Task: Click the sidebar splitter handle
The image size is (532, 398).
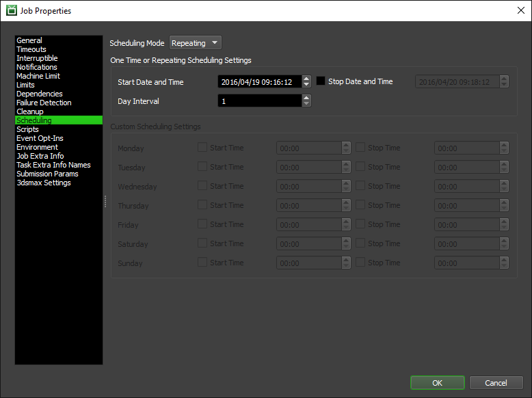Action: pyautogui.click(x=105, y=201)
